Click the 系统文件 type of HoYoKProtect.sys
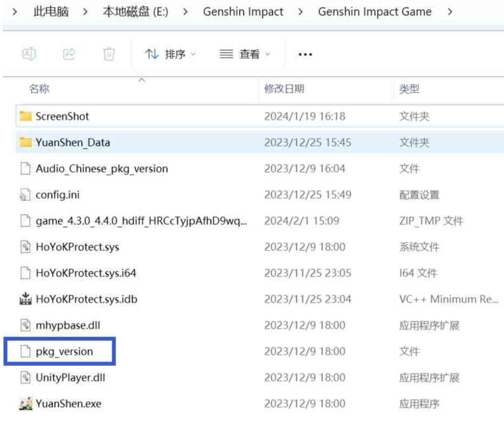The image size is (504, 421). click(419, 247)
